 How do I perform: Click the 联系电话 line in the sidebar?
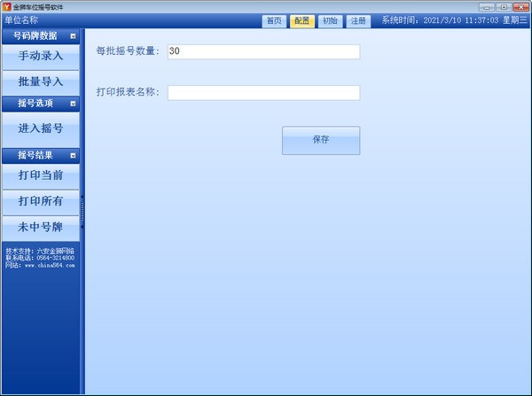pos(40,258)
